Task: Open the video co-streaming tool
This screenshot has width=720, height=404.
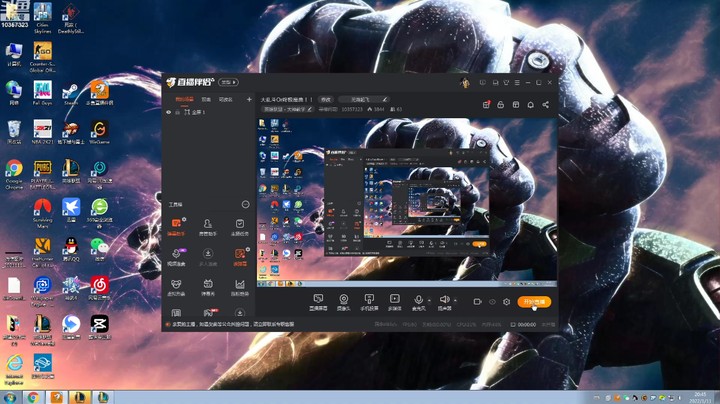Action: pyautogui.click(x=176, y=257)
